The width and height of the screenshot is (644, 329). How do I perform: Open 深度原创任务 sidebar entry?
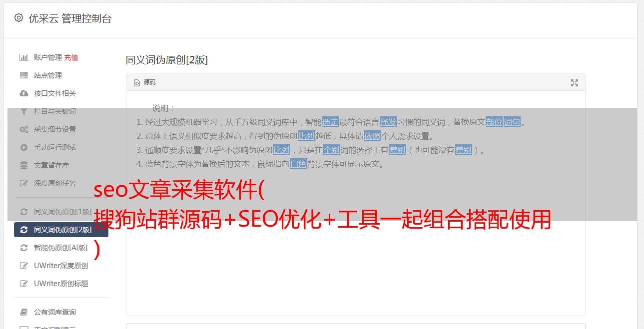click(x=61, y=183)
